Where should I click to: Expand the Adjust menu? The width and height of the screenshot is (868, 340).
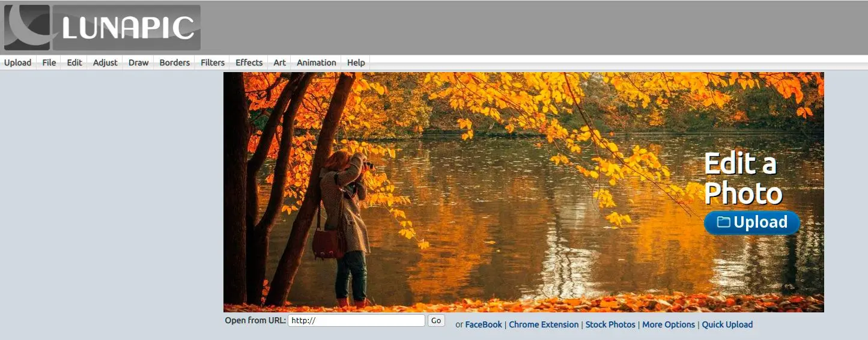pos(105,62)
